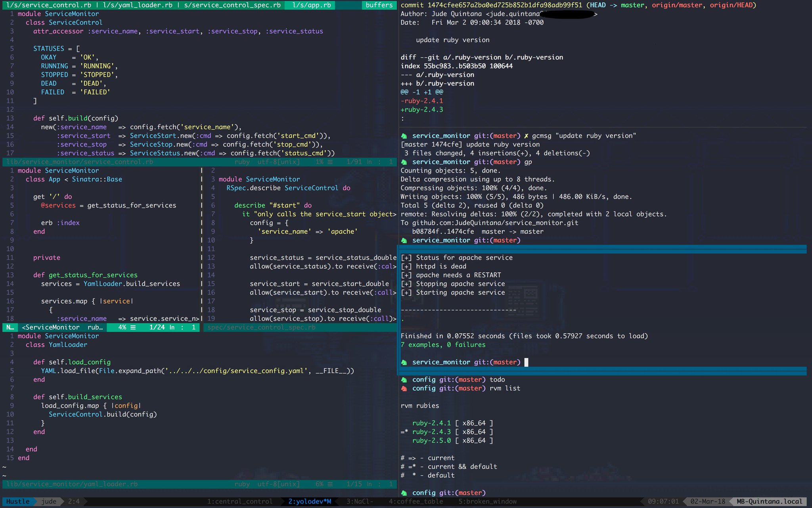This screenshot has width=812, height=508.
Task: Select tmux window 5:broken_window
Action: click(487, 502)
